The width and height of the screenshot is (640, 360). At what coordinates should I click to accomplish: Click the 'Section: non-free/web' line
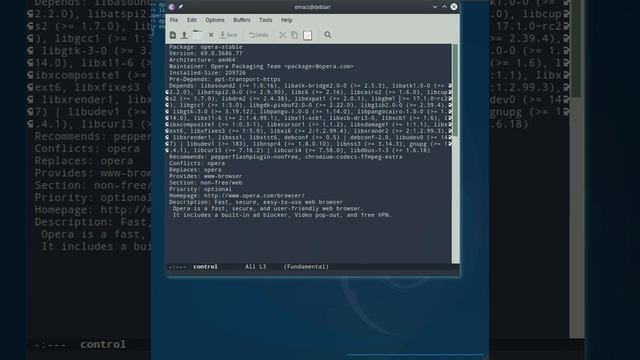[206, 183]
